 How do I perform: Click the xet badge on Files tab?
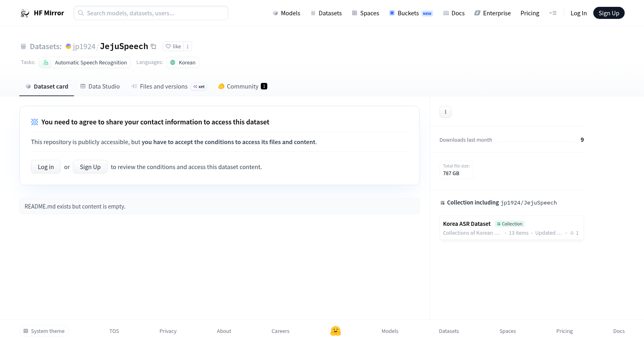pos(199,87)
